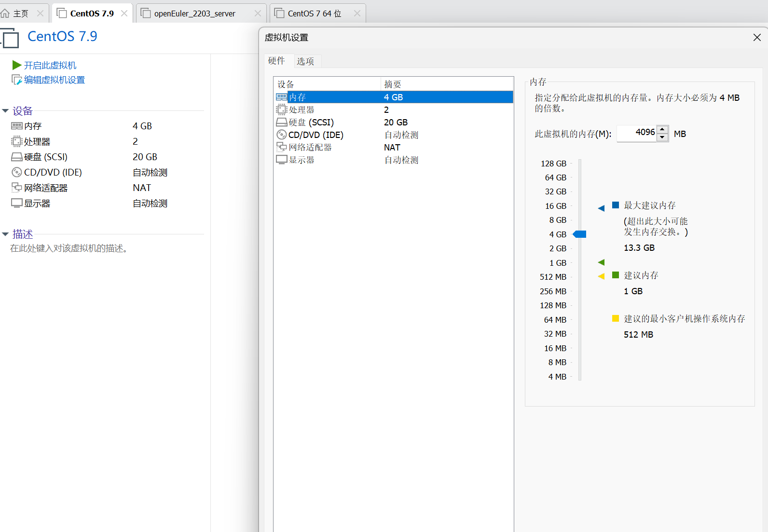Click the 开启此虚拟机 link
The image size is (768, 532).
(x=50, y=65)
